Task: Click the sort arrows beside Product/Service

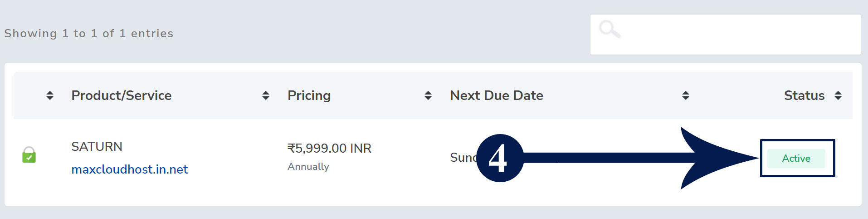Action: 266,95
